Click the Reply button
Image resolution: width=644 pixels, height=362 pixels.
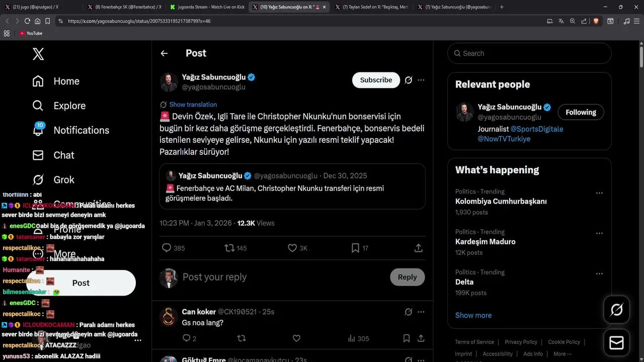[407, 277]
